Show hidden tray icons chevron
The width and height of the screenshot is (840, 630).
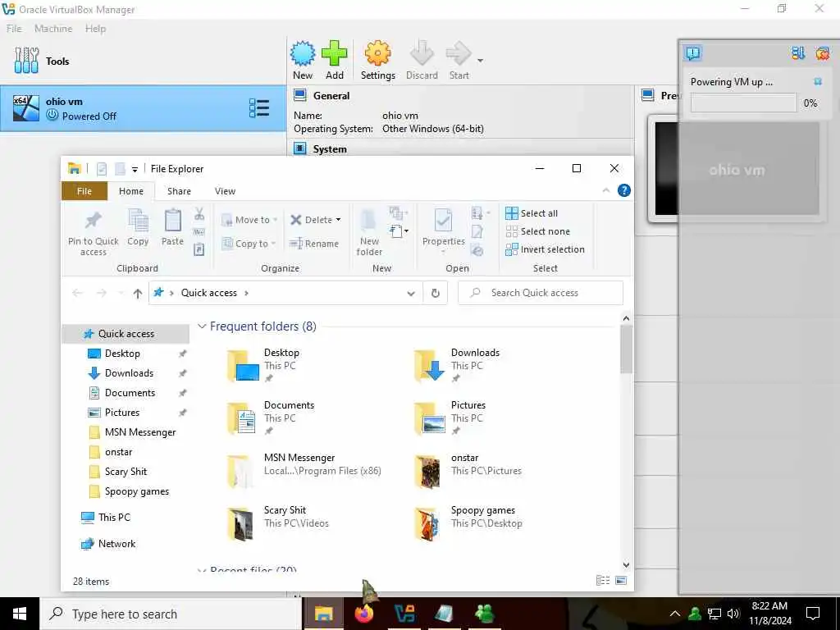pyautogui.click(x=675, y=614)
